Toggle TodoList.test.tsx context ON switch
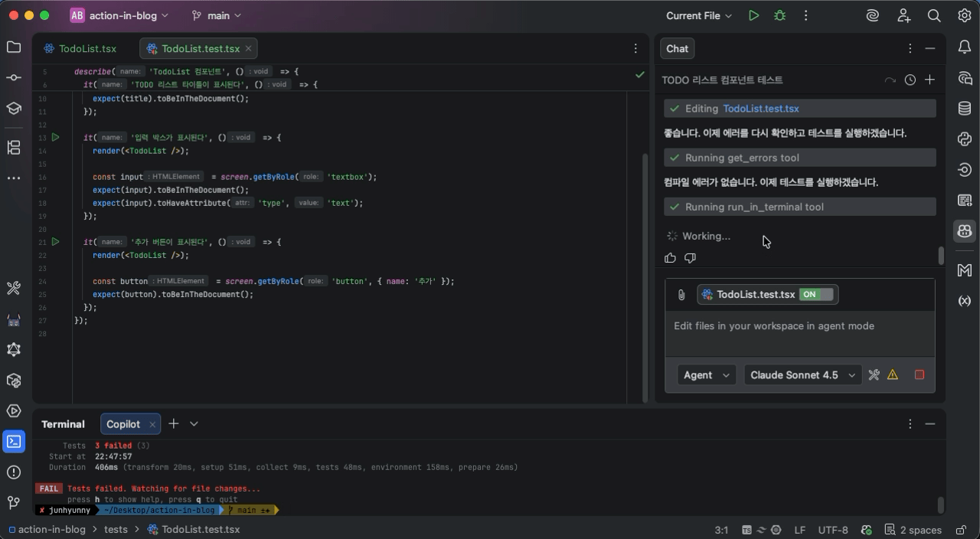This screenshot has height=539, width=980. tap(815, 295)
